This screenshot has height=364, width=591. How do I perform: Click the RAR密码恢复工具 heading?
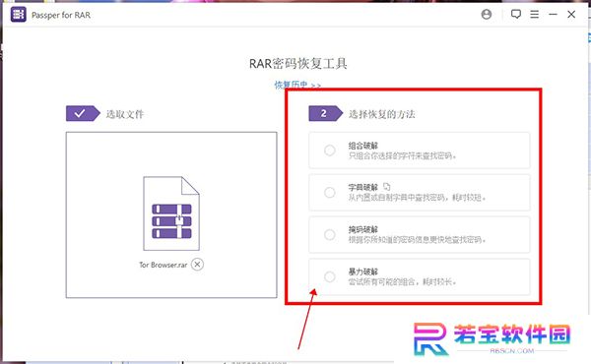297,64
